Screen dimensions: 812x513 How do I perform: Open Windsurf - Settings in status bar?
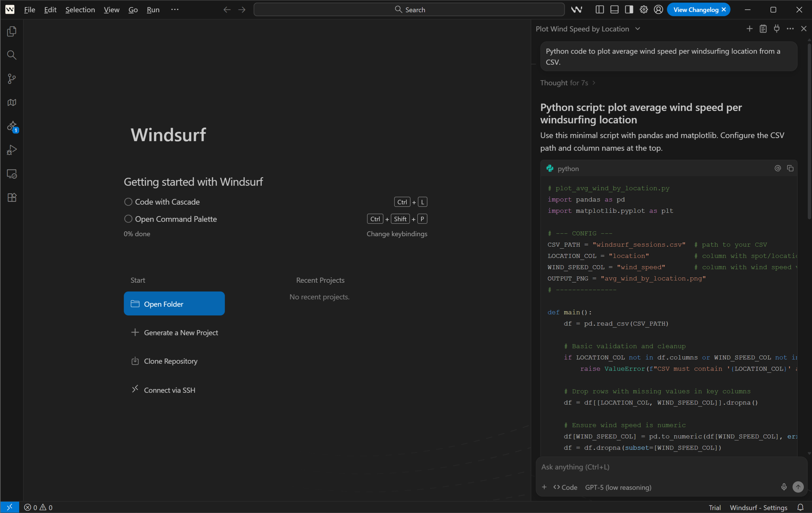(758, 507)
